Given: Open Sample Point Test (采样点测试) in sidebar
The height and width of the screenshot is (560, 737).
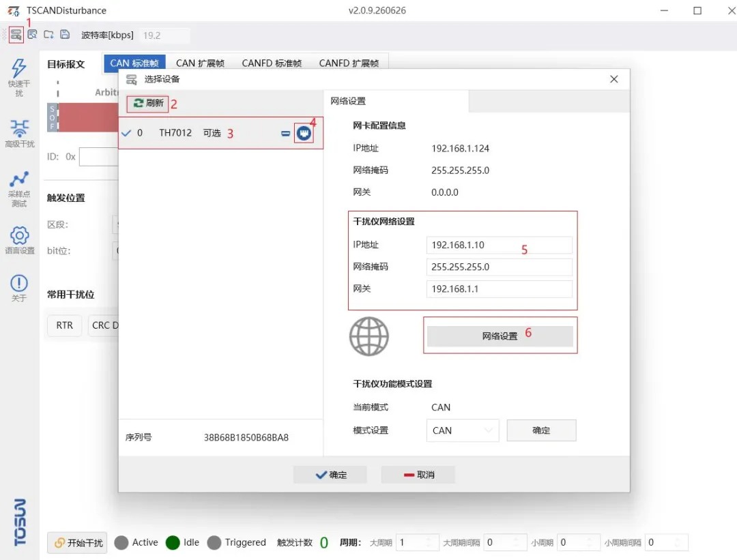Looking at the screenshot, I should (19, 189).
